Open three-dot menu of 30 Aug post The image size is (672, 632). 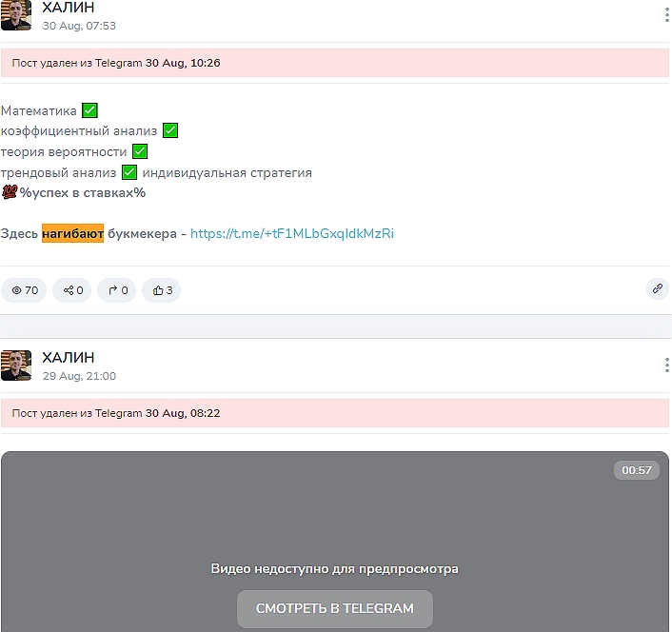[666, 15]
